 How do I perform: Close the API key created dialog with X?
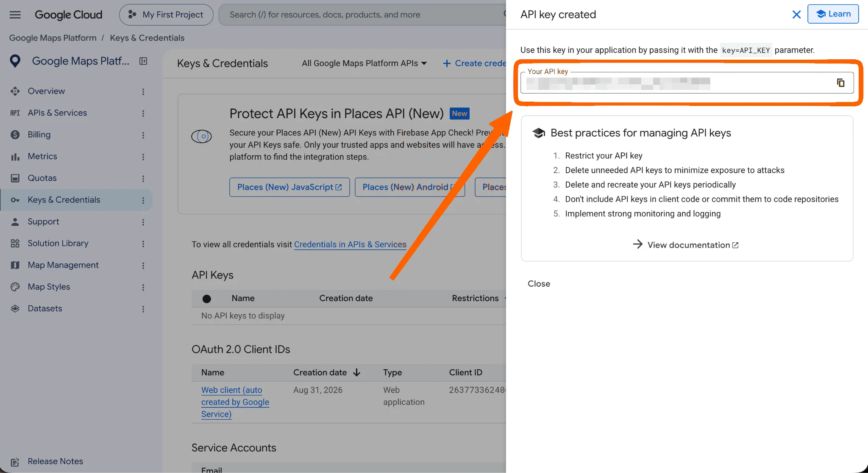pyautogui.click(x=796, y=14)
